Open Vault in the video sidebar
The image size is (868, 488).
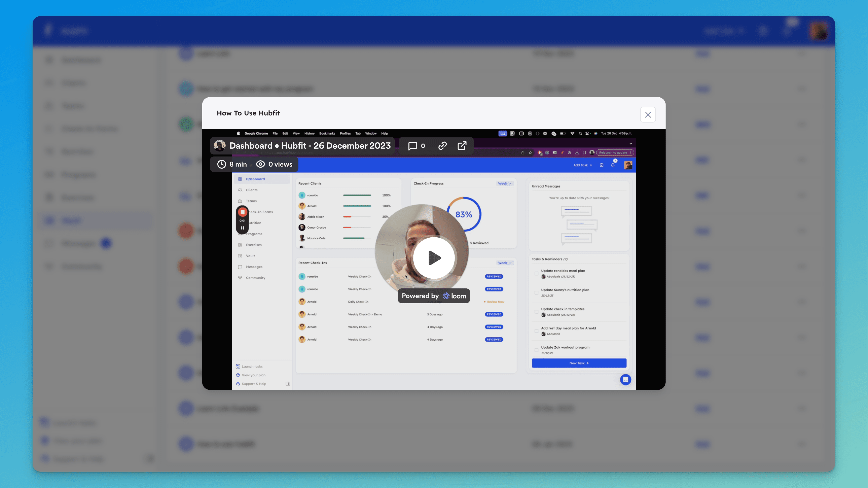(x=250, y=256)
